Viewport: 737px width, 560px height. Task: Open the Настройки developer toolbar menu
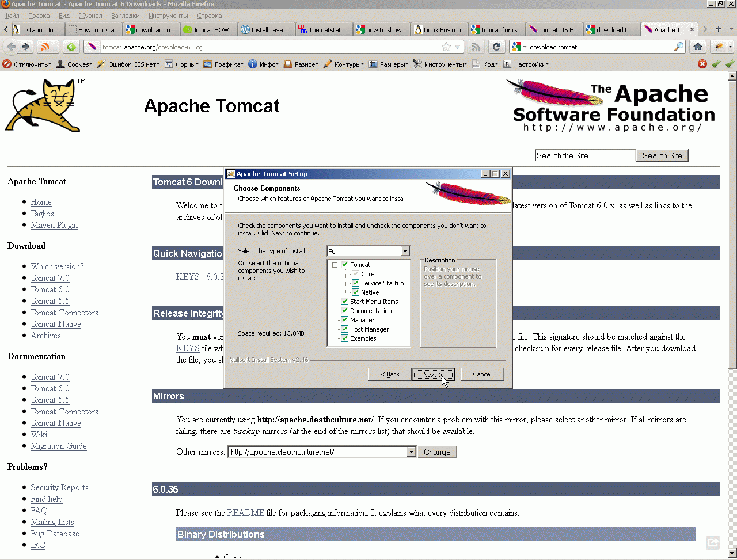(x=526, y=64)
